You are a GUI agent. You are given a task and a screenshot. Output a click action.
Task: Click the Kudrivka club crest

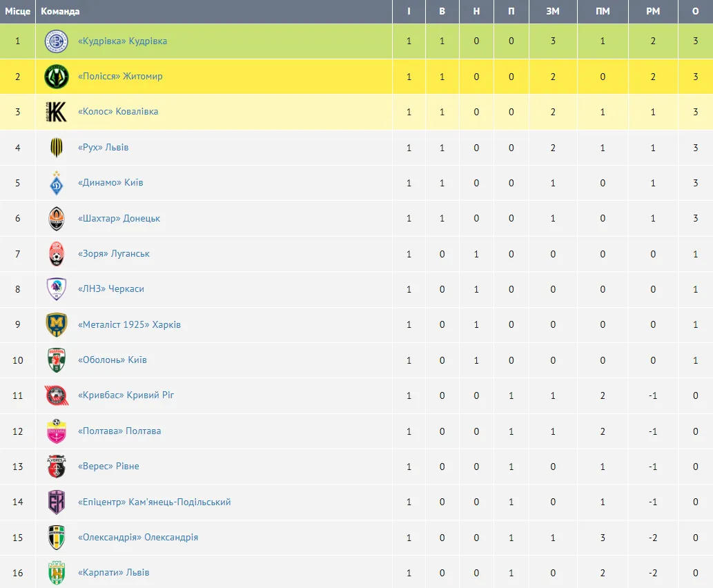(57, 41)
